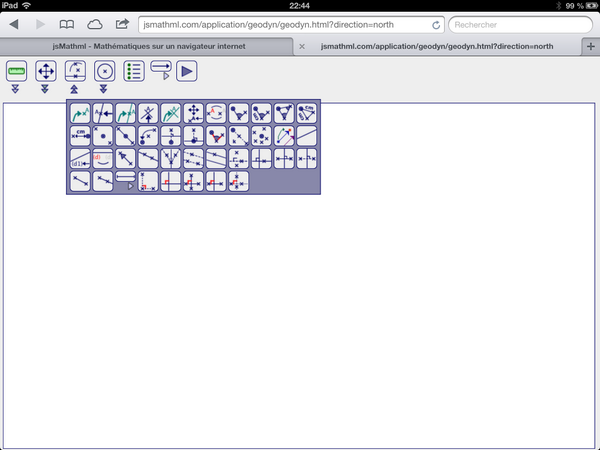Choose red (d) label with arc tool
Viewport: 600px width, 450px height.
[x=103, y=158]
